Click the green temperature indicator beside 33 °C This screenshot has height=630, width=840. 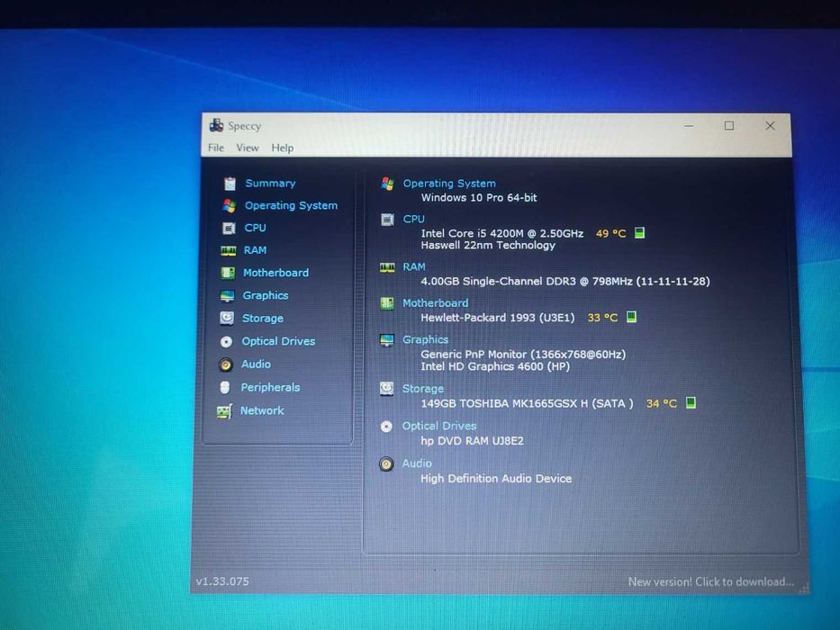(632, 317)
